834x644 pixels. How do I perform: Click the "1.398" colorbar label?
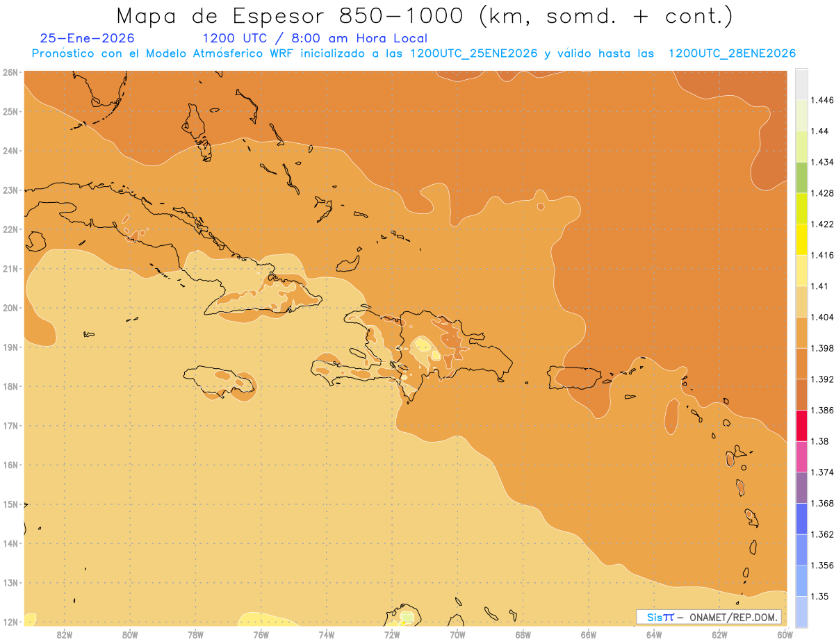823,348
